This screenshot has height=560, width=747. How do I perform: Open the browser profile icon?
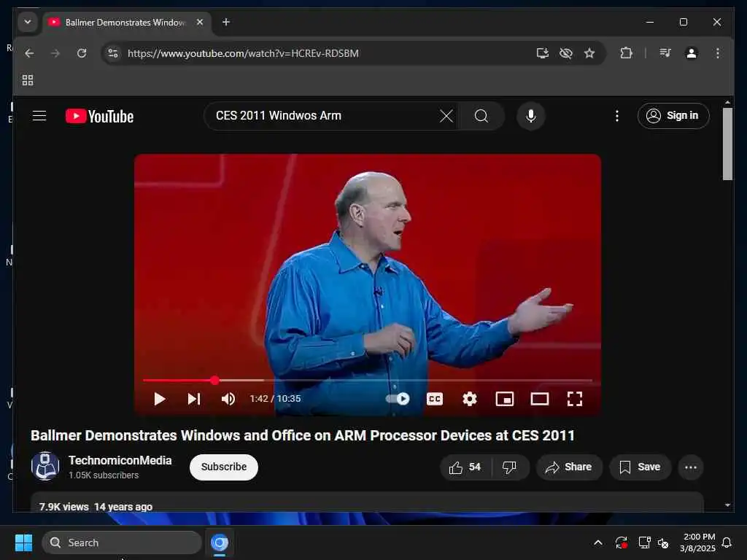click(x=692, y=53)
